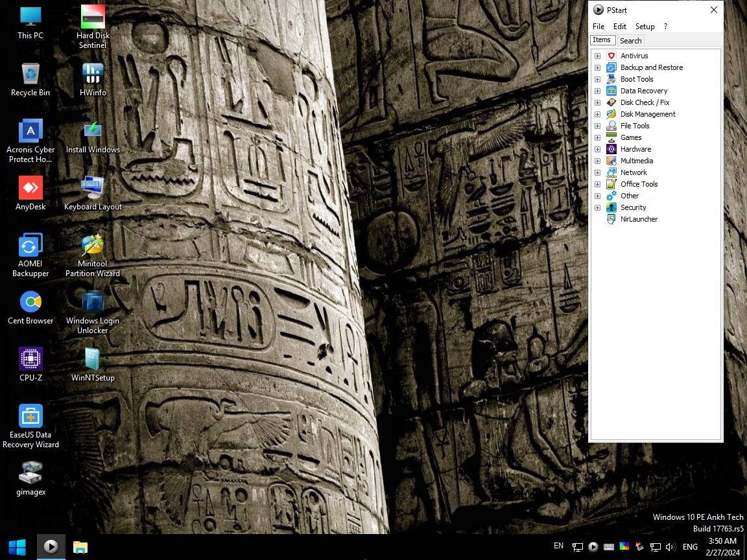Expand the Security group plus box
This screenshot has height=560, width=747.
tap(597, 207)
